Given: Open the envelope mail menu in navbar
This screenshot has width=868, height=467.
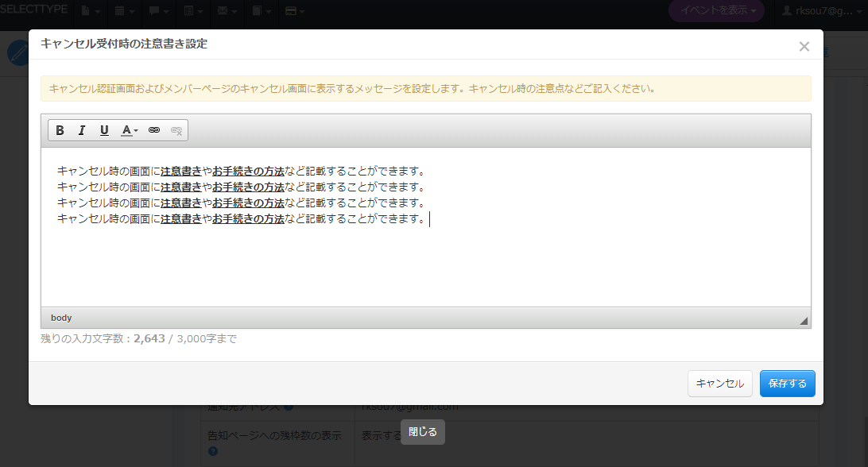Looking at the screenshot, I should click(x=227, y=11).
